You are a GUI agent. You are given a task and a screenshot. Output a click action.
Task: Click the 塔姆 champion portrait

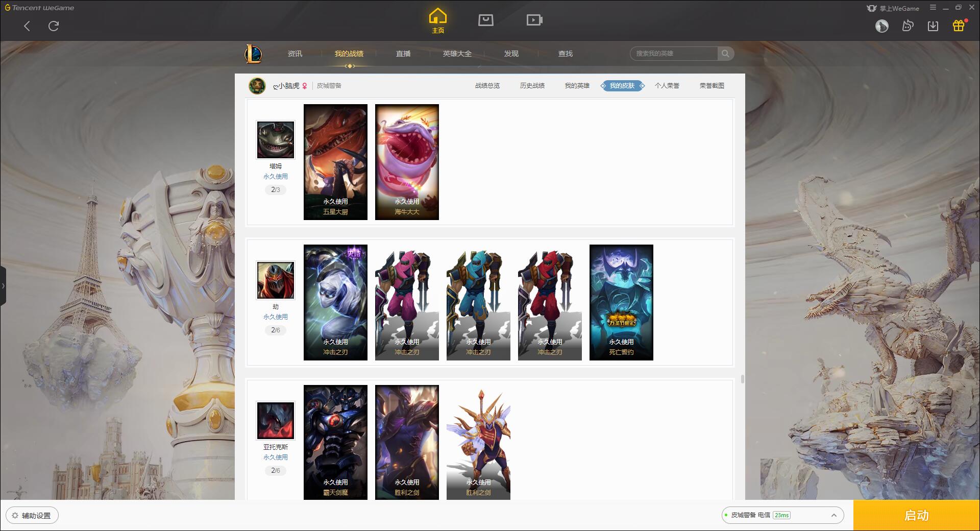[276, 140]
